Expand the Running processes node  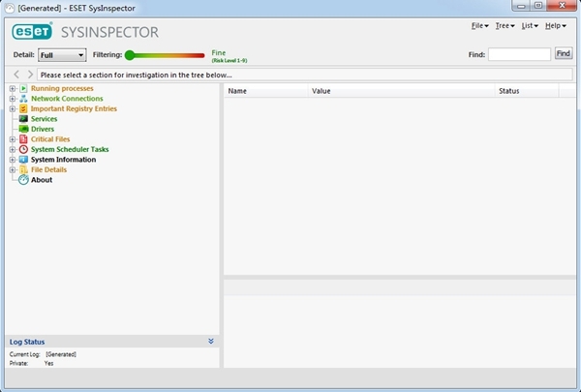13,88
